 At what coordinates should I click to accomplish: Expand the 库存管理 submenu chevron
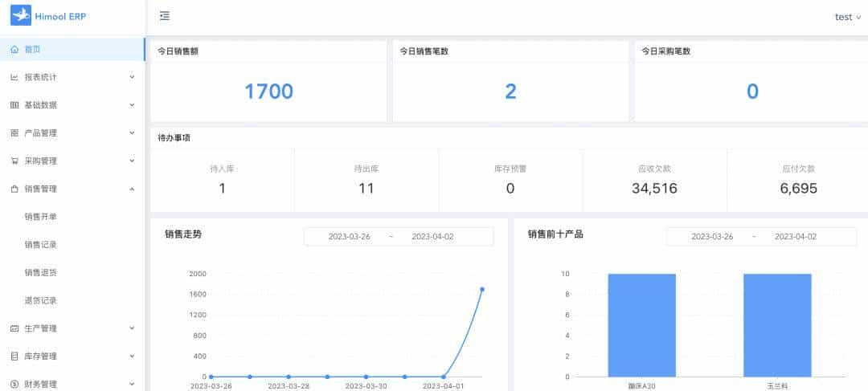click(132, 356)
